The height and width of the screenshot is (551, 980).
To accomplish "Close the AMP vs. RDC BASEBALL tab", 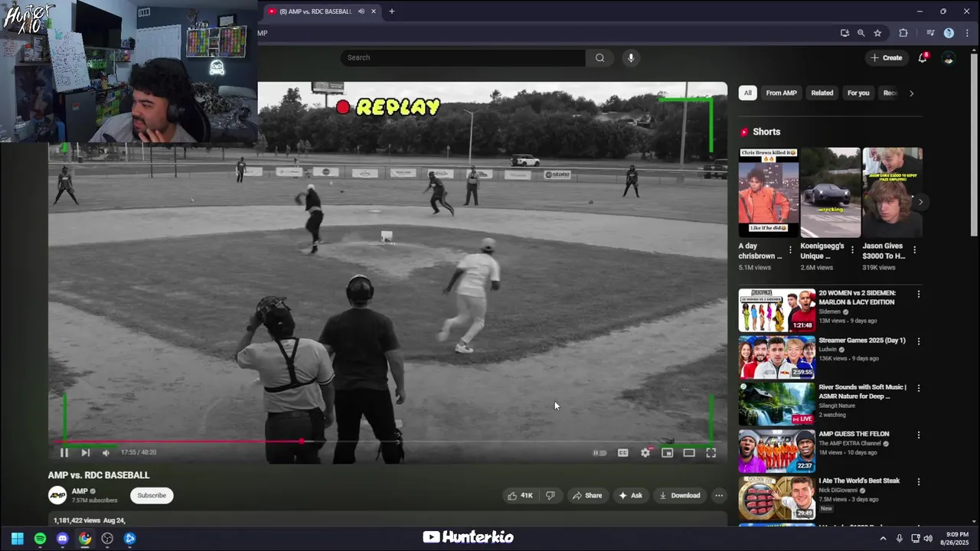I will (x=374, y=11).
